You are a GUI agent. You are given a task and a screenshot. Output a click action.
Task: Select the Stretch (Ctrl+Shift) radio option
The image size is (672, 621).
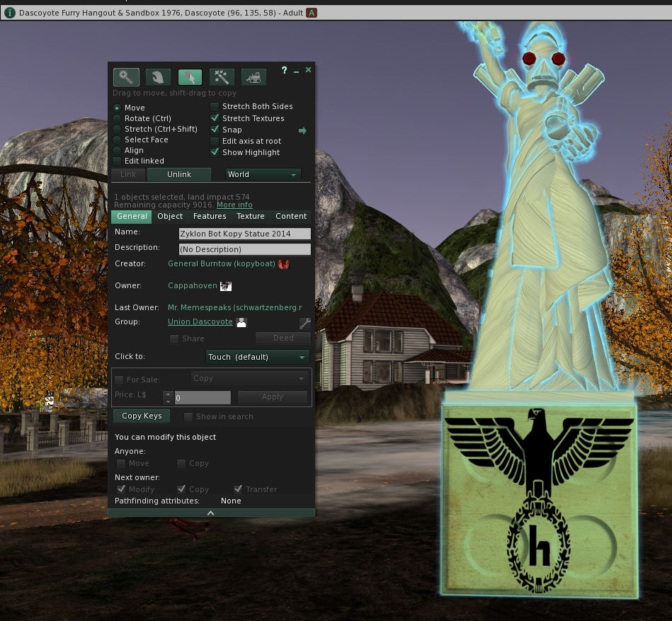(117, 130)
